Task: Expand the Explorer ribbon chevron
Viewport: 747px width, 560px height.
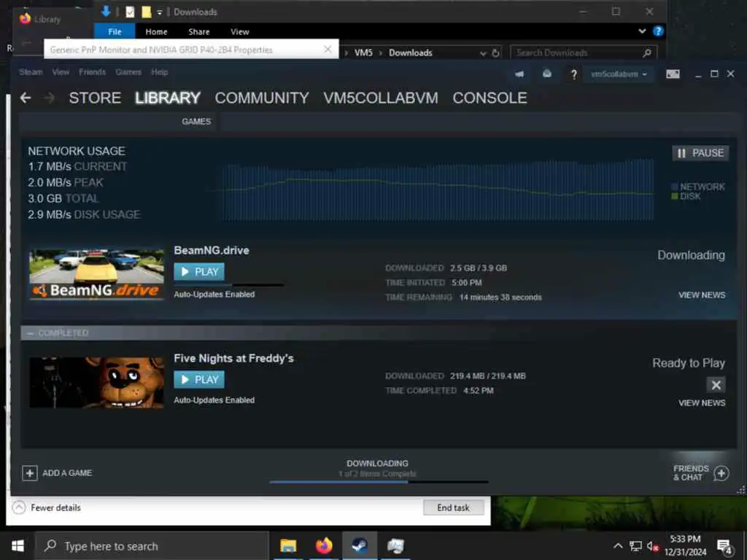Action: (x=642, y=31)
